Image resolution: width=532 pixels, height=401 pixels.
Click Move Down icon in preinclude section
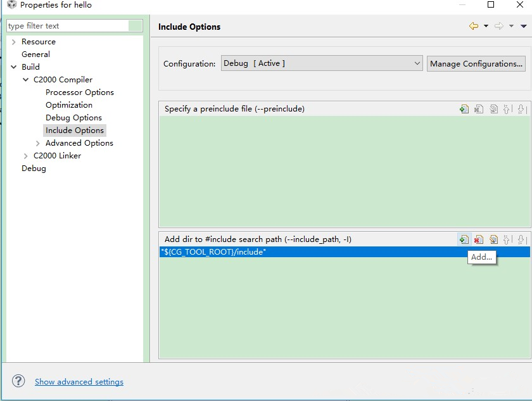click(522, 109)
